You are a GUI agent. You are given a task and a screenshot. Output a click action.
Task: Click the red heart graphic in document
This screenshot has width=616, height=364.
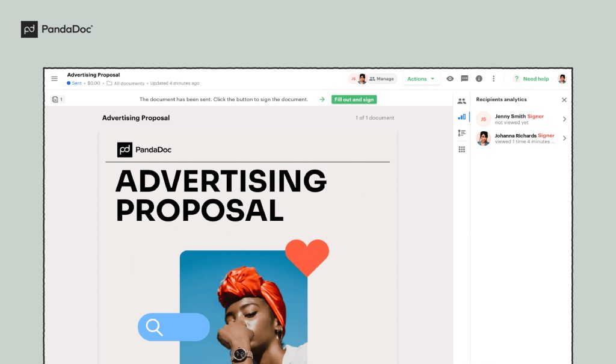307,258
